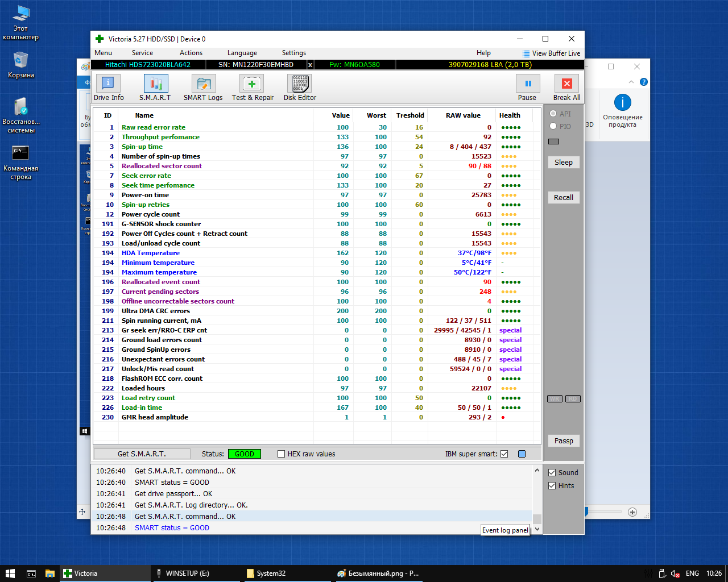Click the Break All red icon
728x582 pixels.
tap(566, 84)
